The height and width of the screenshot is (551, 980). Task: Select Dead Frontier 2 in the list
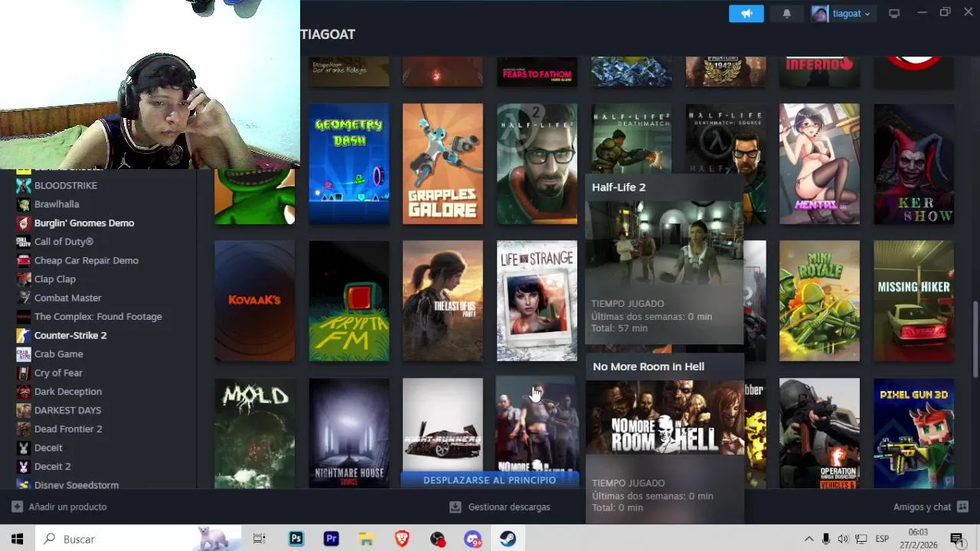click(68, 429)
